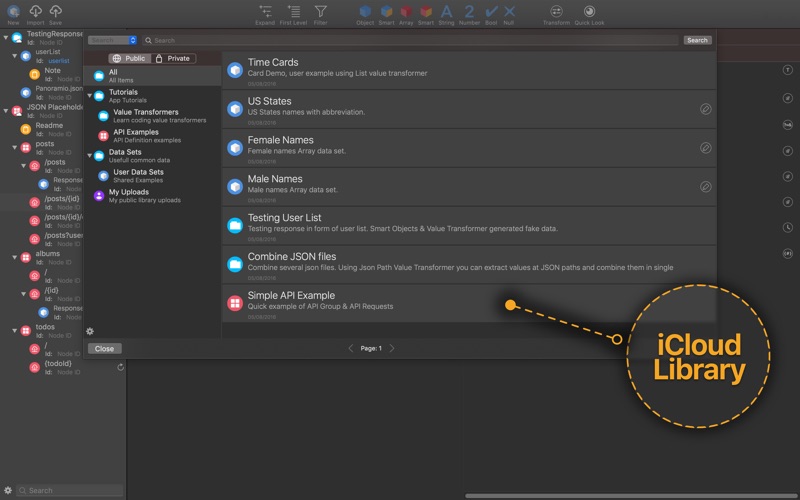Viewport: 800px width, 500px height.
Task: Click edit icon on Female Names row
Action: coord(706,148)
